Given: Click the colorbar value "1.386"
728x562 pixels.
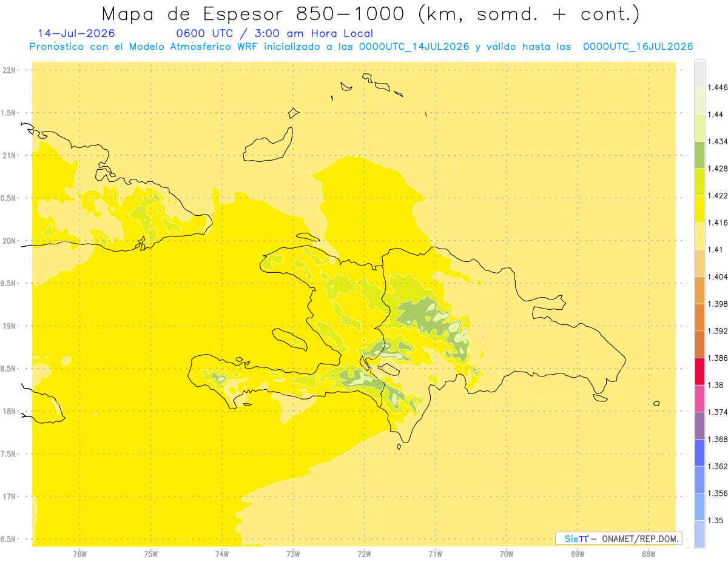Looking at the screenshot, I should [x=718, y=358].
